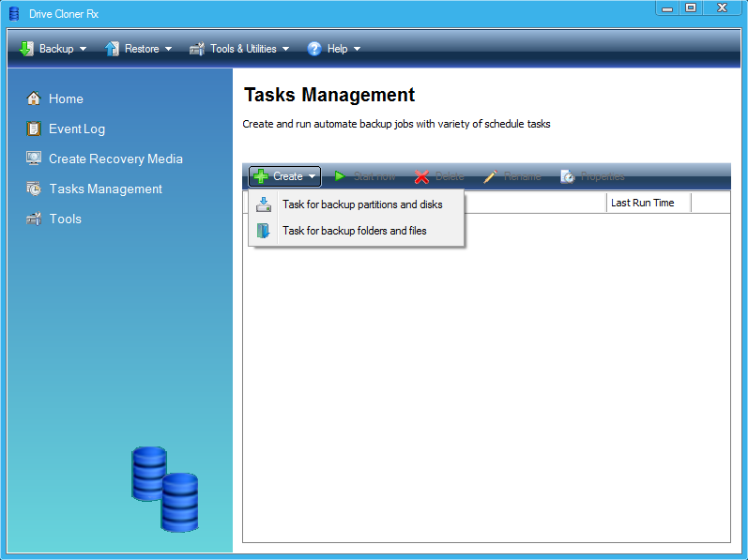Click the blue Help question mark icon
Viewport: 748px width, 560px height.
(x=314, y=49)
